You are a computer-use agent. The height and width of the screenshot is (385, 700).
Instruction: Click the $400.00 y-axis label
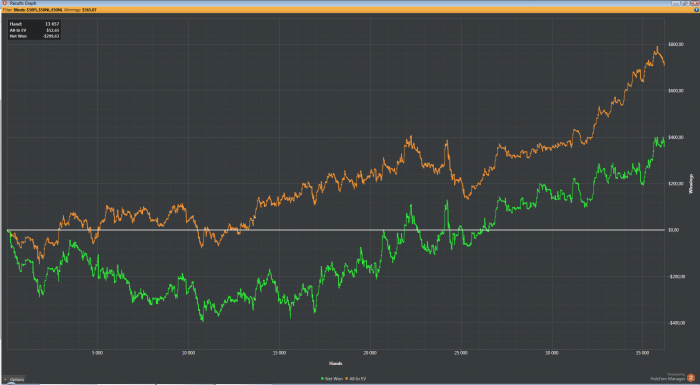tap(675, 137)
